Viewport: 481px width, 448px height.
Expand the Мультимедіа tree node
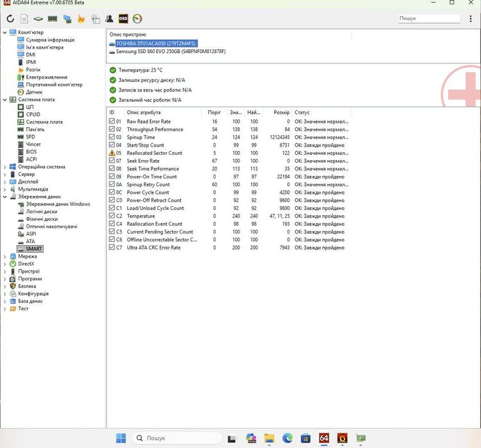pos(4,189)
